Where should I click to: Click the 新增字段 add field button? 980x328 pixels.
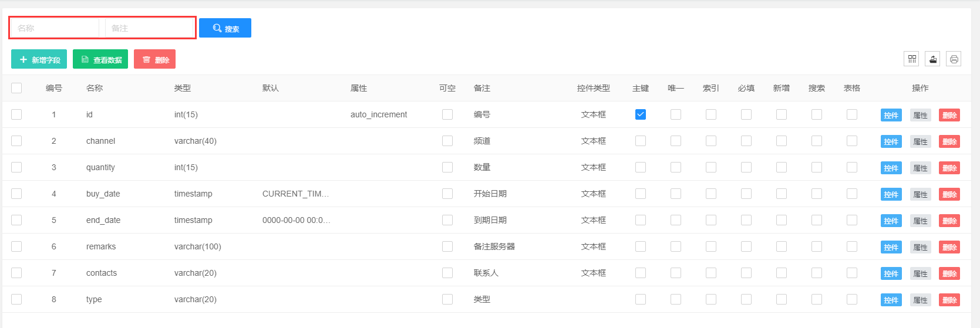point(39,59)
